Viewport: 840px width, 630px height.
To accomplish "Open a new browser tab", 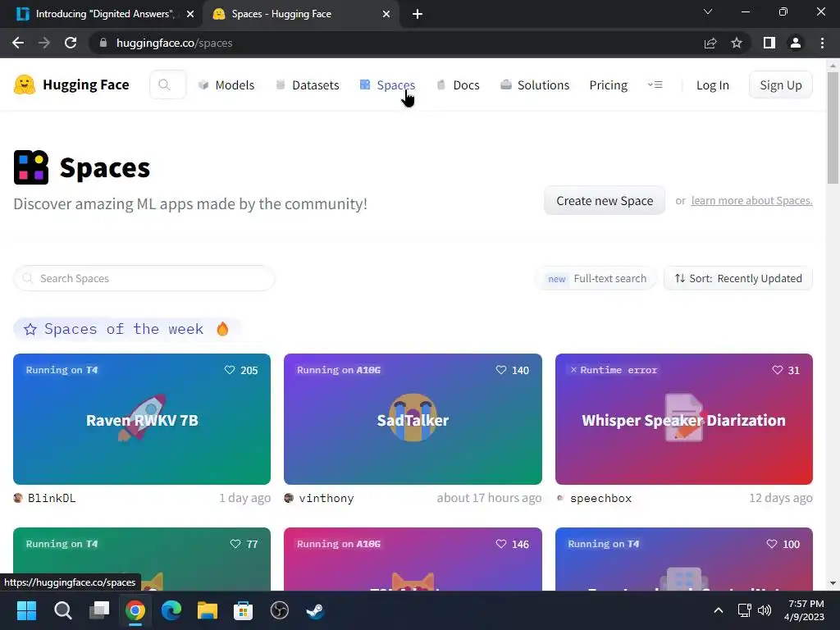I will 418,14.
